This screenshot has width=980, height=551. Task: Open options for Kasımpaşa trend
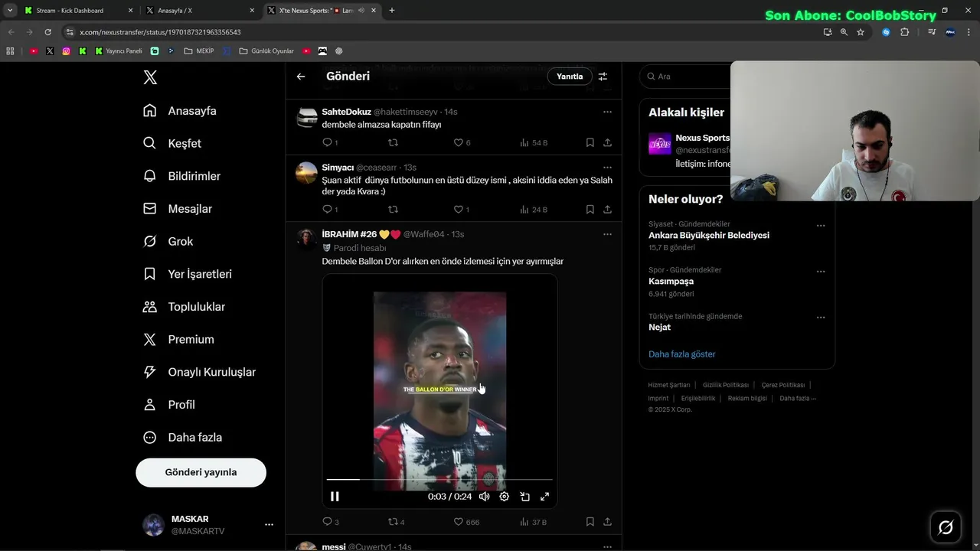821,272
